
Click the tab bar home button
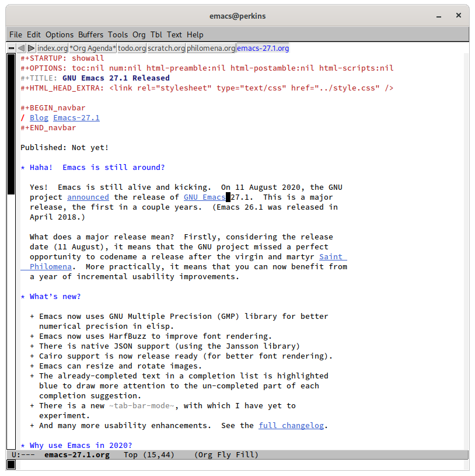point(12,48)
